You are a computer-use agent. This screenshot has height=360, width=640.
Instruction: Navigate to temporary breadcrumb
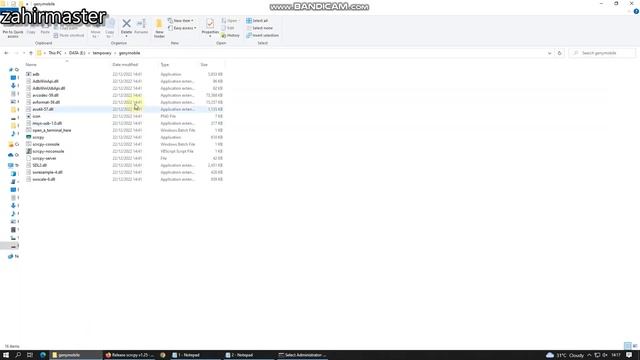coord(102,53)
